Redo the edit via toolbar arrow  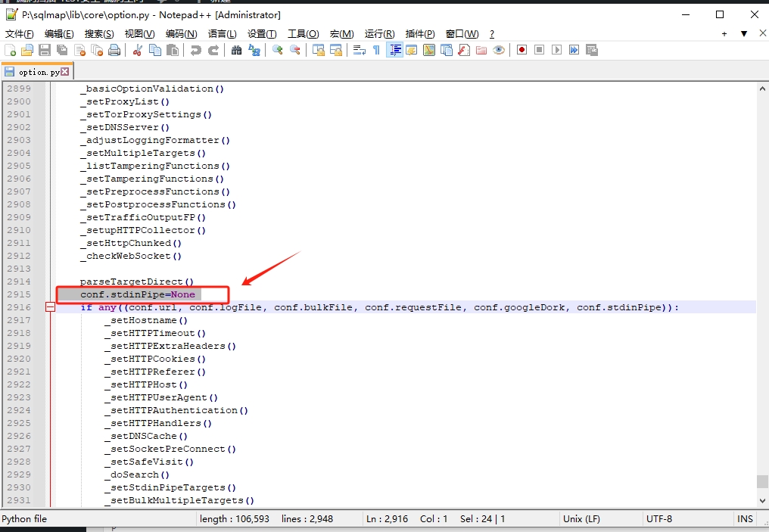tap(213, 50)
